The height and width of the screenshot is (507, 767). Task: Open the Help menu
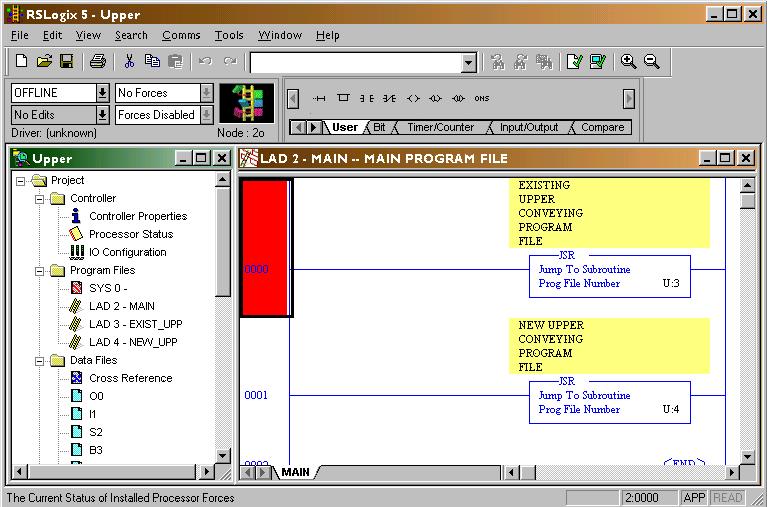click(x=328, y=36)
